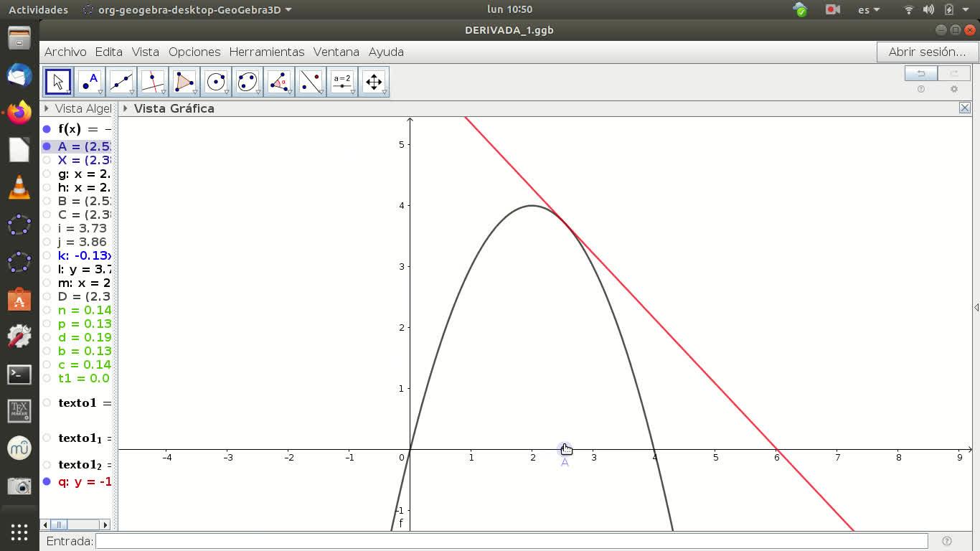Select the Move Graphics View tool

374,82
